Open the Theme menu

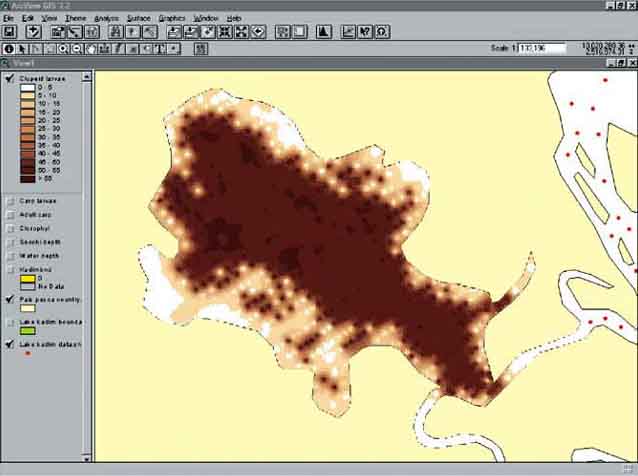click(x=76, y=18)
